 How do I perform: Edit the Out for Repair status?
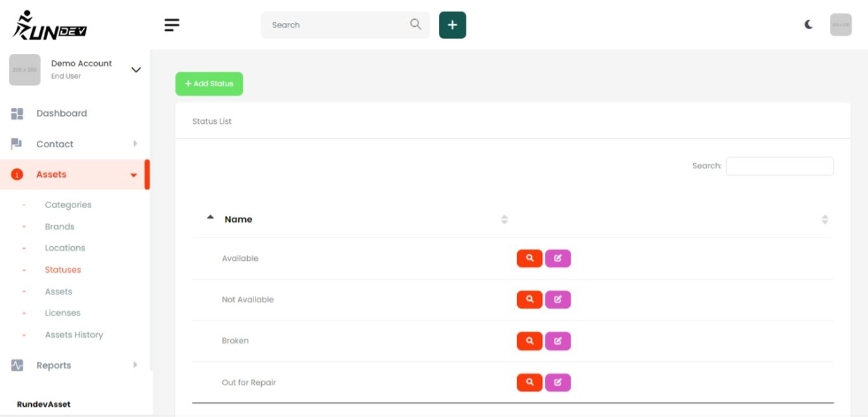pyautogui.click(x=558, y=383)
